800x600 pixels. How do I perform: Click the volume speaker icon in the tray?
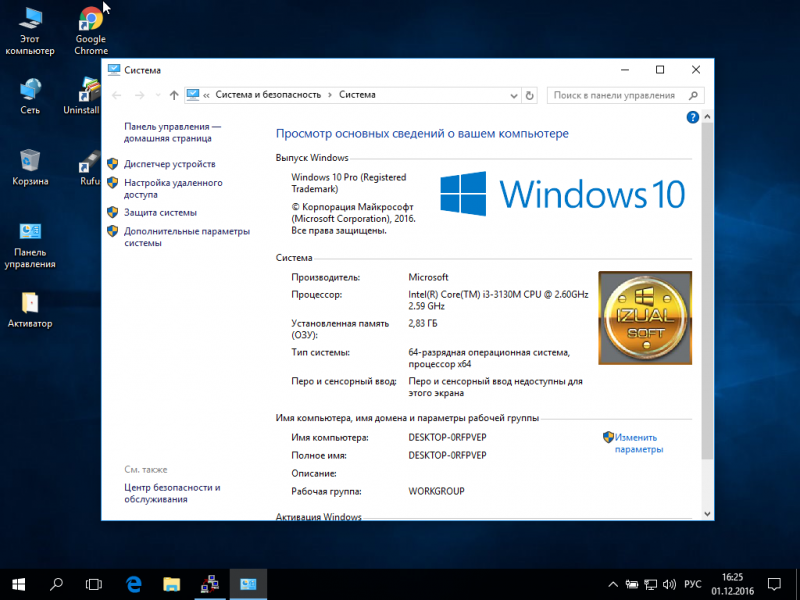669,584
